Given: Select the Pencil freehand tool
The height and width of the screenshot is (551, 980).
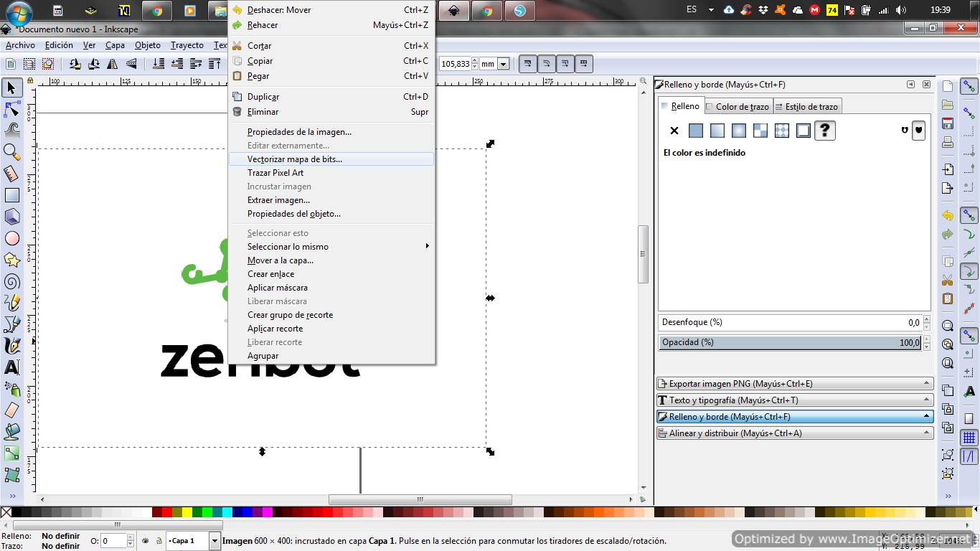Looking at the screenshot, I should point(11,303).
